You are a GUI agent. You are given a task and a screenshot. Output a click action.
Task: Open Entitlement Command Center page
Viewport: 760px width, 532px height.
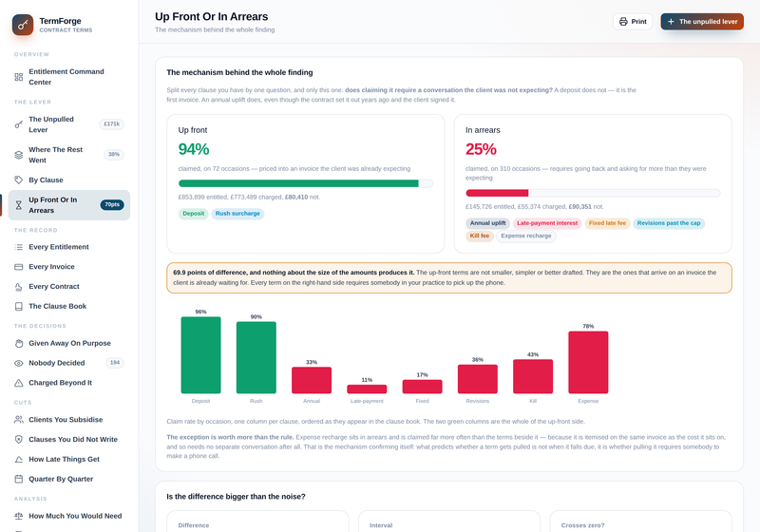(x=68, y=77)
